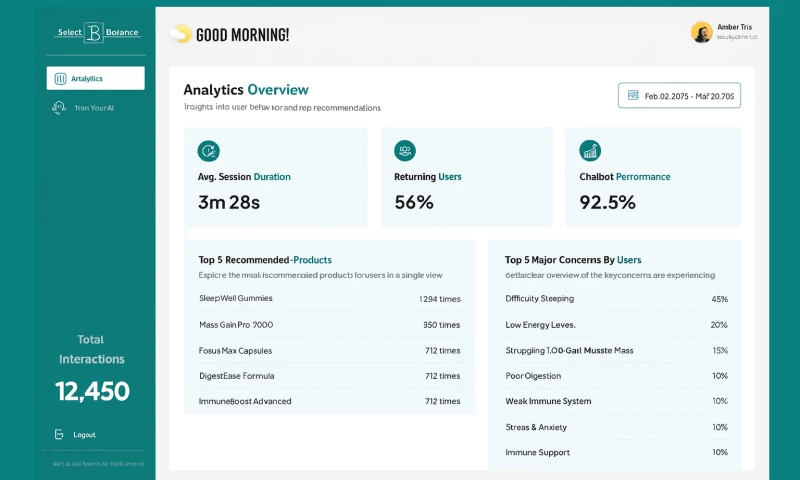The height and width of the screenshot is (480, 800).
Task: Select the Struggling To Gain Muscle Mass concern
Action: pyautogui.click(x=617, y=350)
